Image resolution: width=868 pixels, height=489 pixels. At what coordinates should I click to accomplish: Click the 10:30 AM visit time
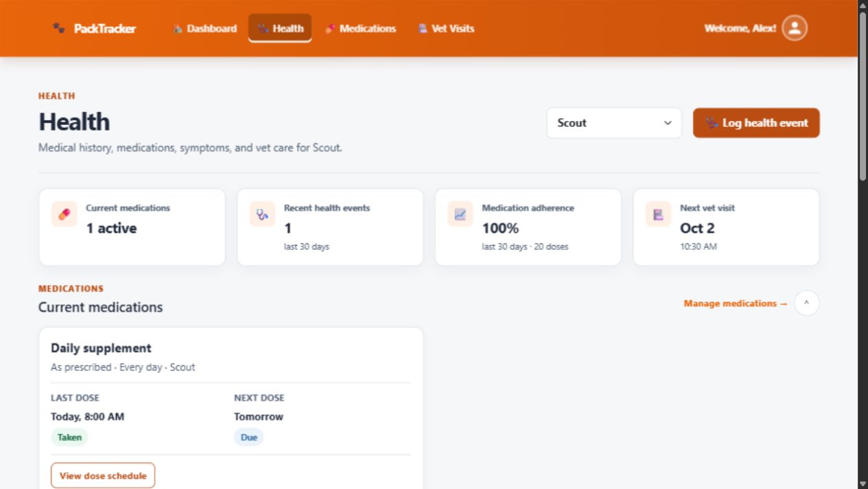(x=699, y=247)
